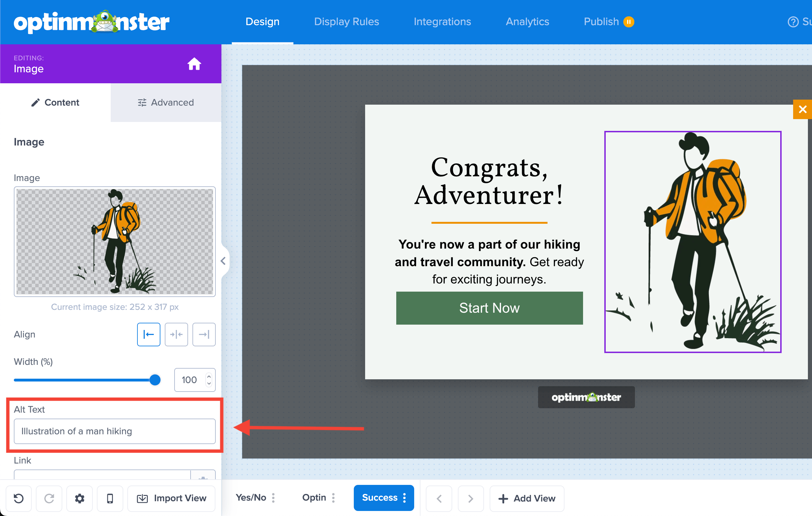This screenshot has height=516, width=812.
Task: Click the Import View button
Action: coord(172,498)
